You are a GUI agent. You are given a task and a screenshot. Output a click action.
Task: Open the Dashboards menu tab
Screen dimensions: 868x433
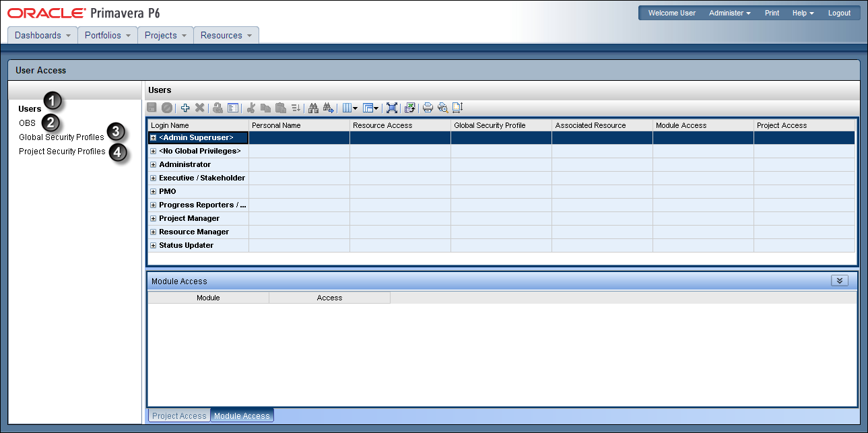42,35
